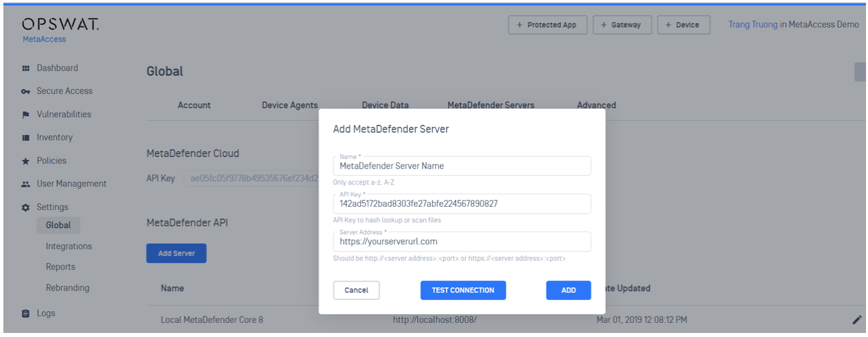Click pencil edit icon for Local MetaDefender Core 8
Image resolution: width=868 pixels, height=337 pixels.
click(857, 320)
